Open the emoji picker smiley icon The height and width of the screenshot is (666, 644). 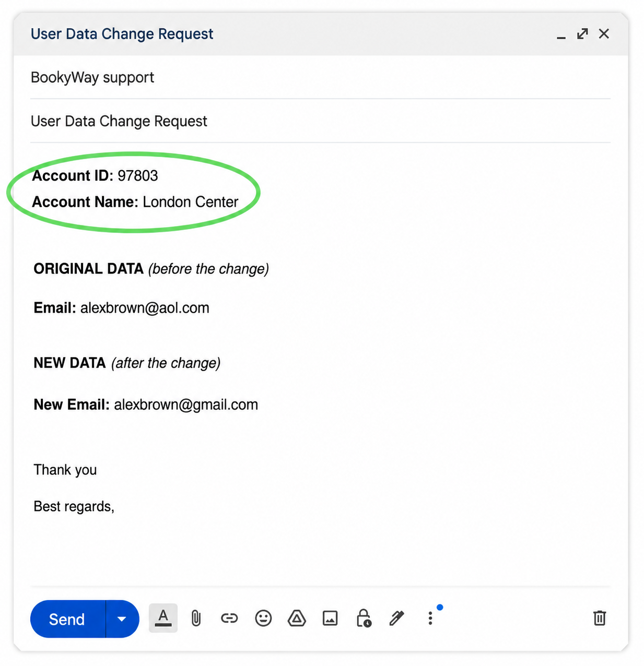coord(263,619)
